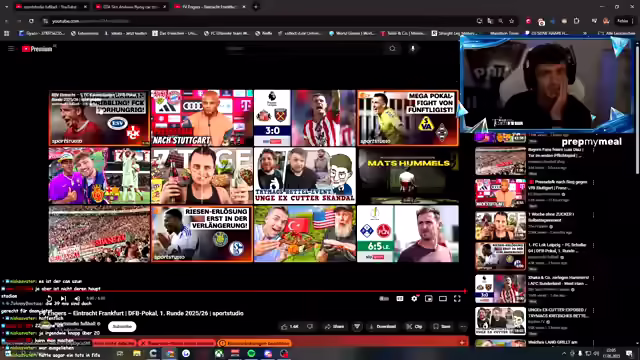Like the video with thumbs up
Viewport: 640px width, 360px height.
point(290,327)
